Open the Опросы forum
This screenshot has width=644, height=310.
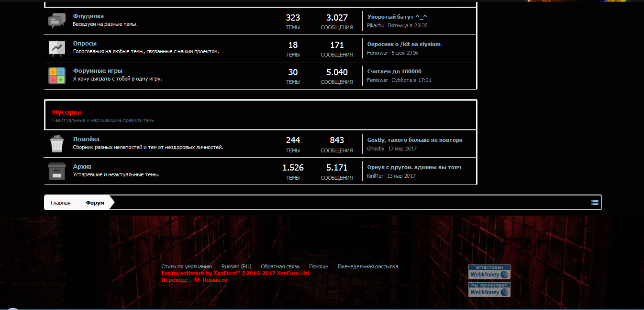[85, 44]
